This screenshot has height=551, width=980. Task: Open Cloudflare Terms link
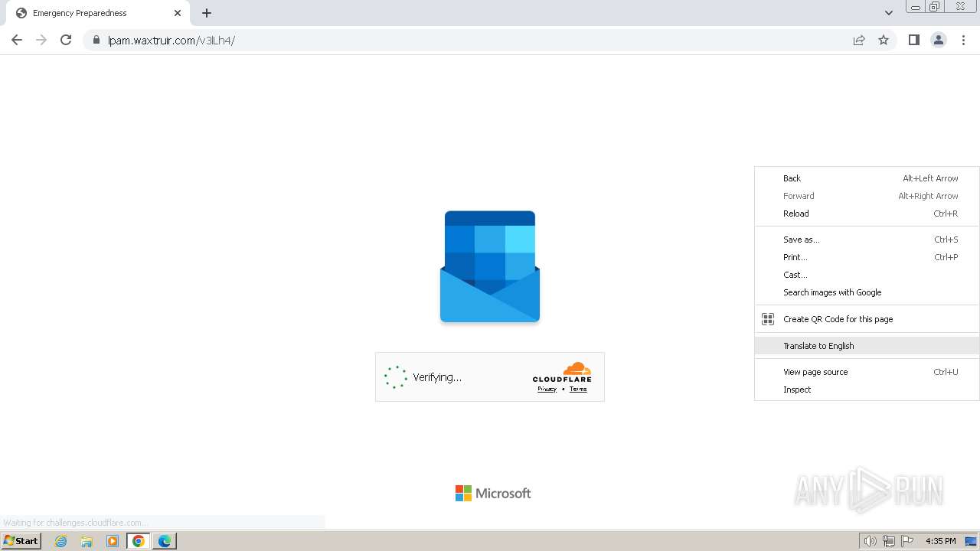click(578, 389)
